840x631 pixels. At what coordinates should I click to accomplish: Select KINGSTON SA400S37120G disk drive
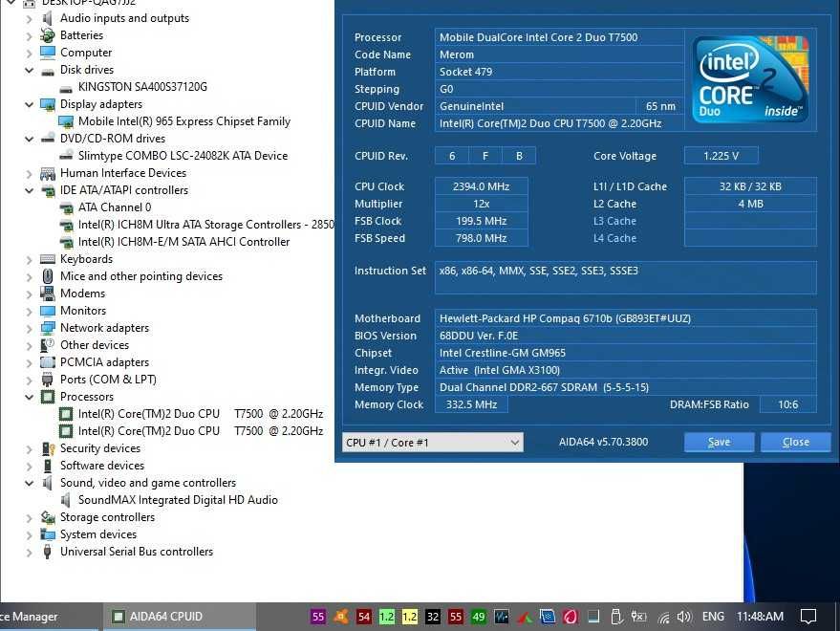[142, 87]
